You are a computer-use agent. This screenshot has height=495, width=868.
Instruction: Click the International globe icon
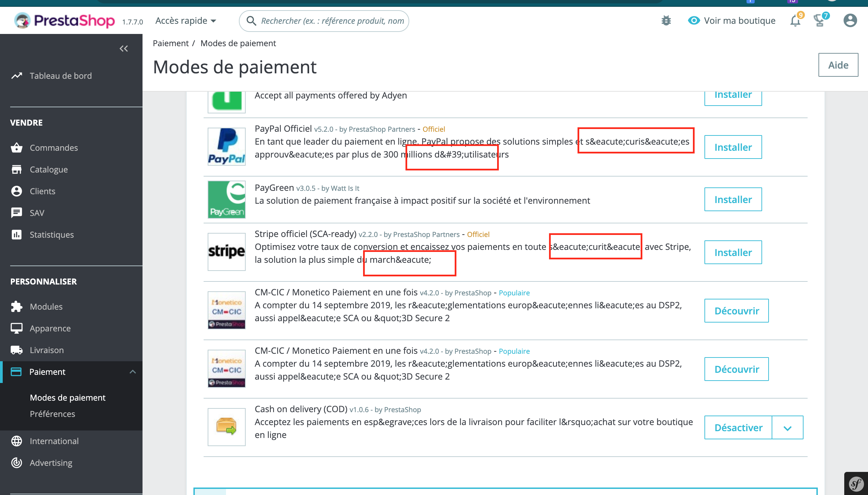(17, 441)
